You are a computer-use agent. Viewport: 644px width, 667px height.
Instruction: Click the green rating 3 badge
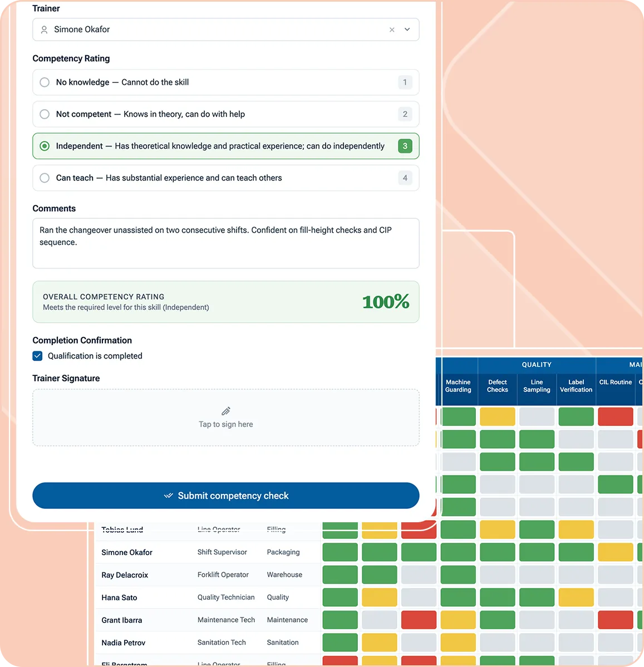(x=405, y=146)
